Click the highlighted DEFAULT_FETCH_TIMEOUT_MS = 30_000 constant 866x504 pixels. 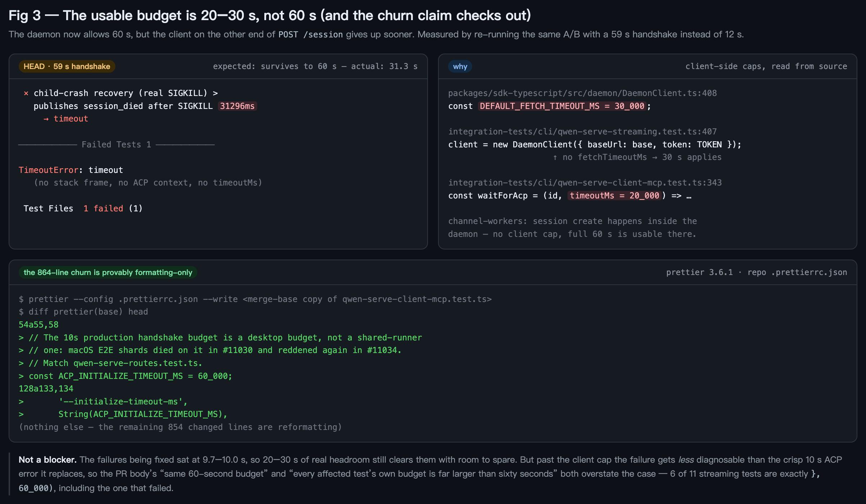pos(562,106)
